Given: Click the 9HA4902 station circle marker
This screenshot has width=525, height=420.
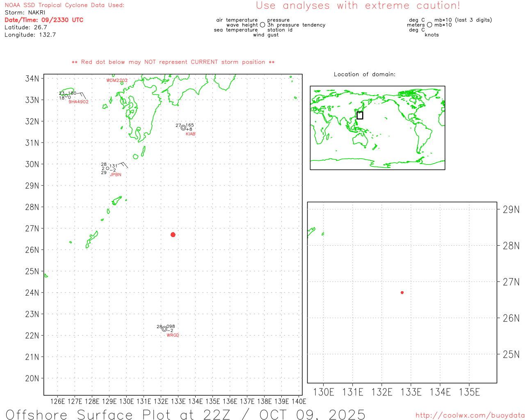Looking at the screenshot, I should click(66, 96).
